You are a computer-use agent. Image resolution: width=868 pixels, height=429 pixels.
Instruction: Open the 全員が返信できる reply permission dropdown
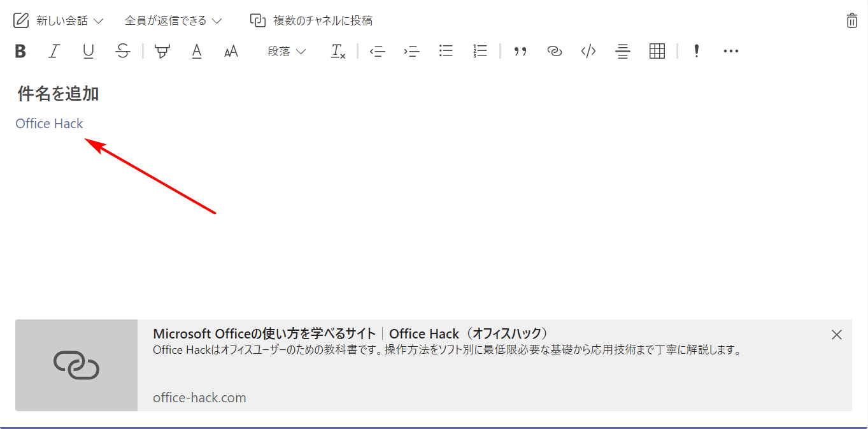point(173,20)
